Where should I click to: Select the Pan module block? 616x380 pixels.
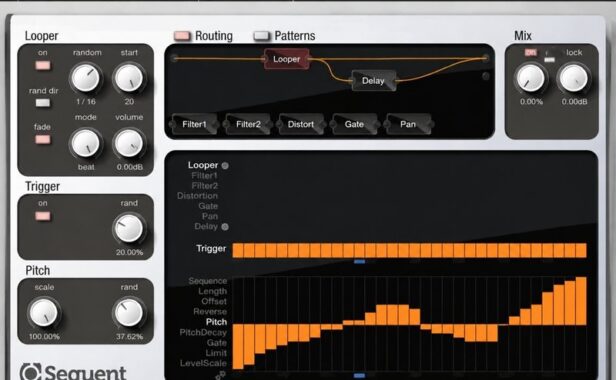click(408, 124)
